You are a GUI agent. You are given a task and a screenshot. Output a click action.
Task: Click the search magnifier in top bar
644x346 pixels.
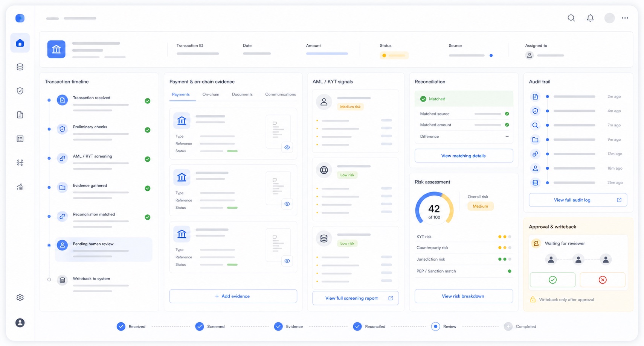tap(571, 18)
